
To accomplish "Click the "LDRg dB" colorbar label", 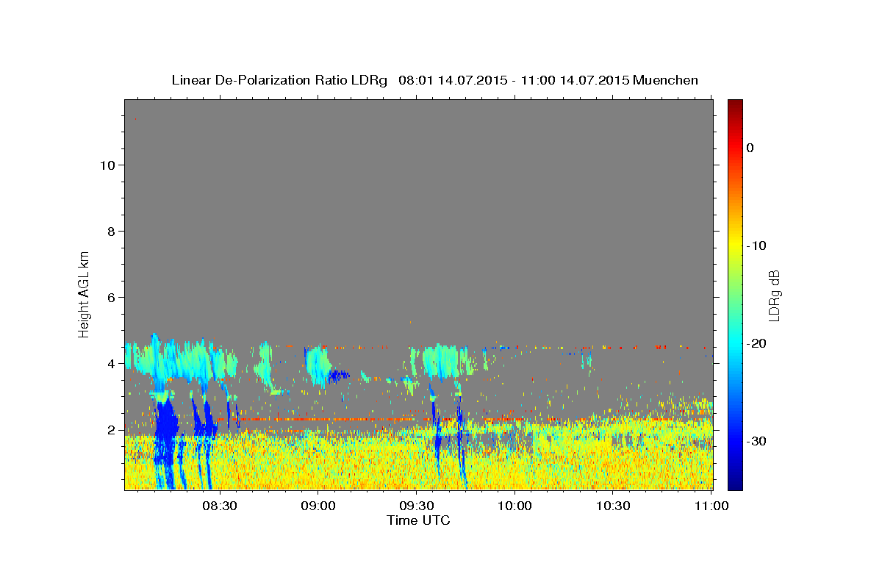I will [x=773, y=295].
